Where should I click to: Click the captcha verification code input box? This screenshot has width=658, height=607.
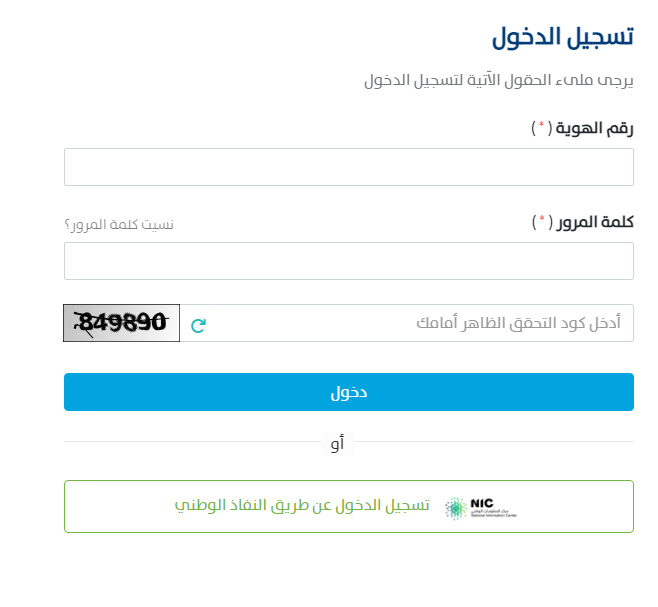pyautogui.click(x=420, y=323)
